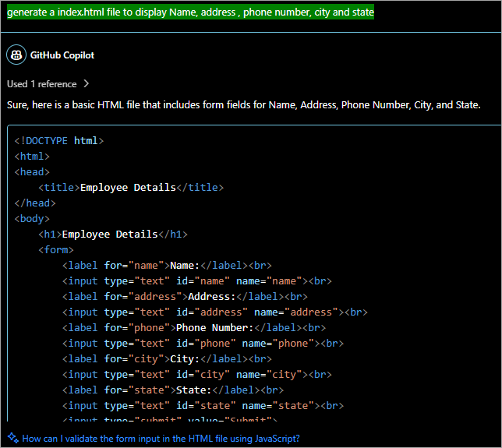Click the input id="state" code line
The image size is (502, 448).
click(x=203, y=406)
